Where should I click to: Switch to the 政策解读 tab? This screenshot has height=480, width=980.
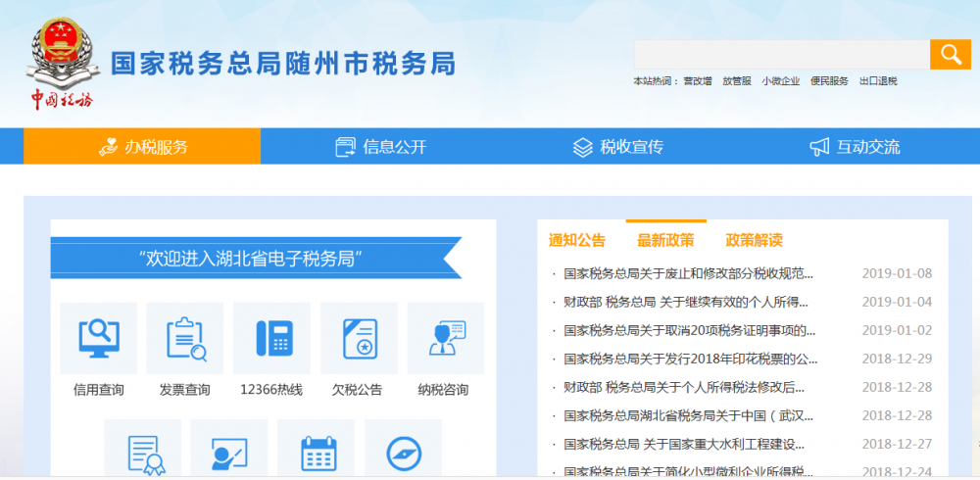pos(754,240)
